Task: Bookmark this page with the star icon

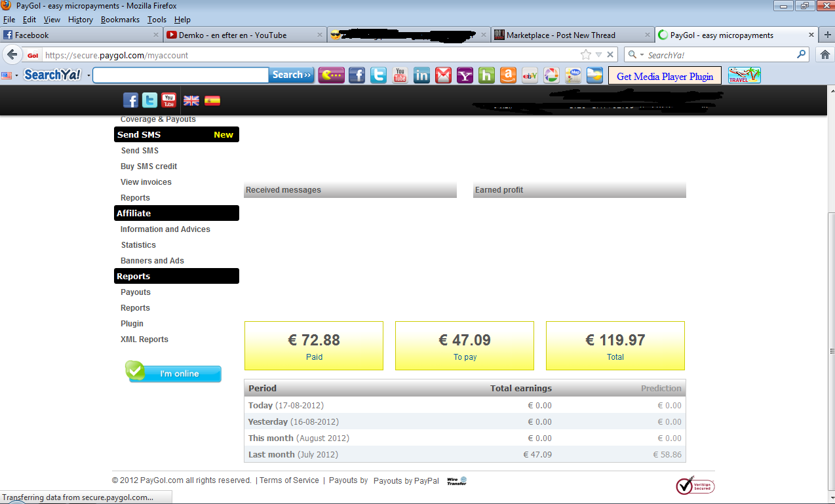Action: (x=585, y=55)
